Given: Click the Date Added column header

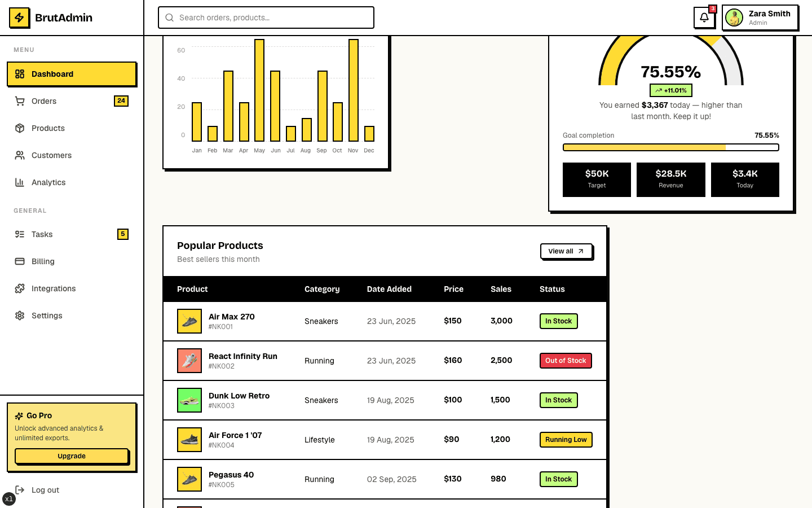Looking at the screenshot, I should 389,289.
